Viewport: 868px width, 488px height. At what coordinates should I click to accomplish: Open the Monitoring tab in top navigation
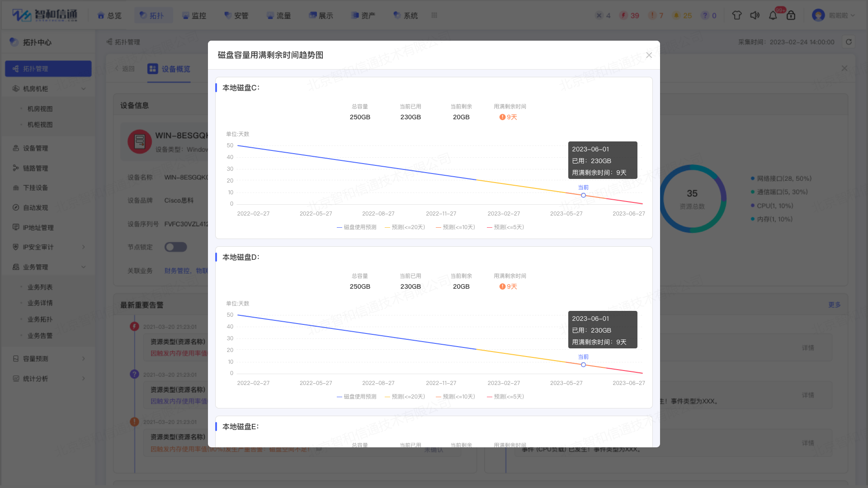click(x=194, y=15)
